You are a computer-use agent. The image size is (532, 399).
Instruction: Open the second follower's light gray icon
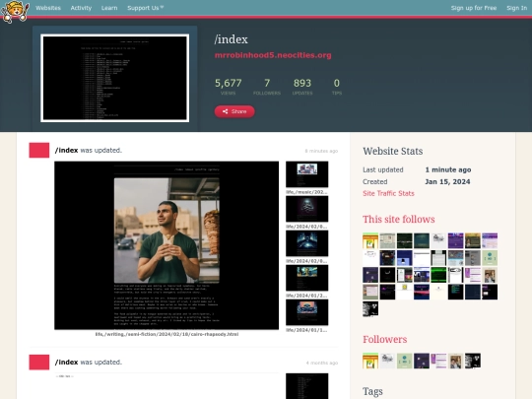387,361
